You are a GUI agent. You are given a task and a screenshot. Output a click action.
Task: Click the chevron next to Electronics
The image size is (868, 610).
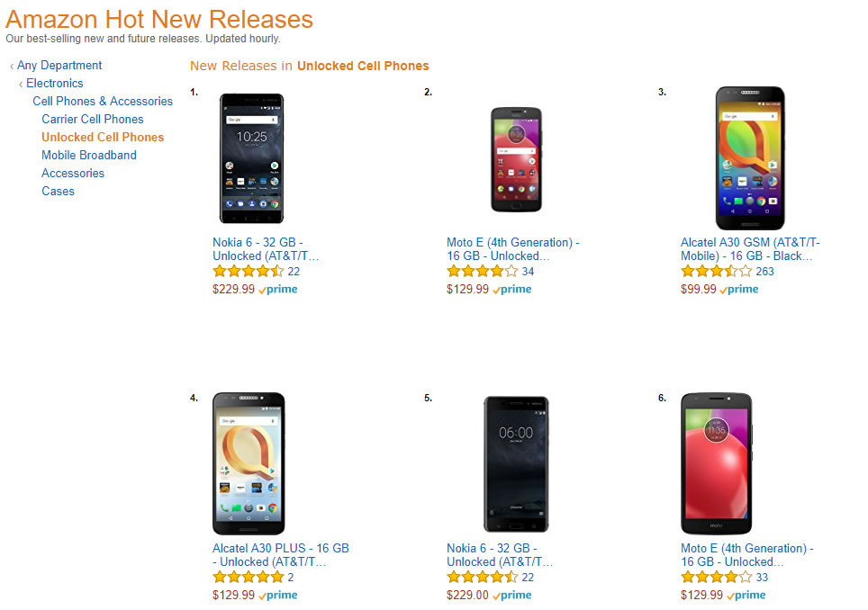(20, 83)
